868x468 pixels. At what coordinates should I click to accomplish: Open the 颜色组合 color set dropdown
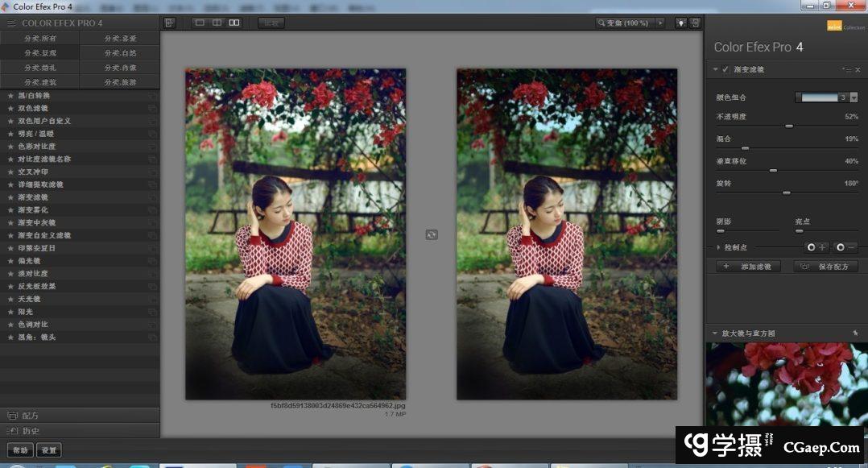coord(854,97)
